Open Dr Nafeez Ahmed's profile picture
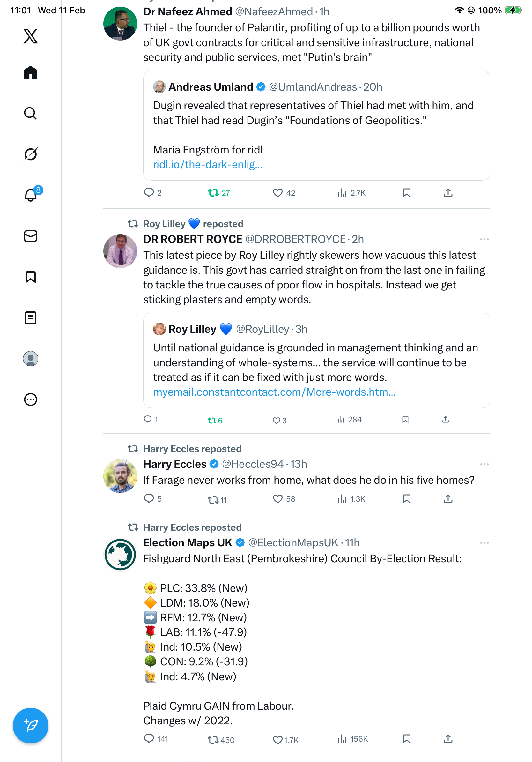The image size is (532, 762). click(x=120, y=24)
